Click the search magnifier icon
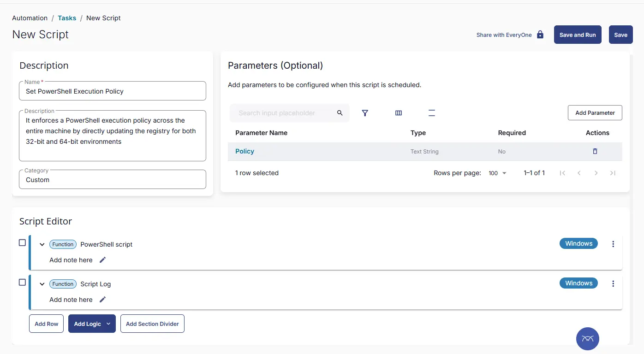This screenshot has width=644, height=354. (x=340, y=113)
